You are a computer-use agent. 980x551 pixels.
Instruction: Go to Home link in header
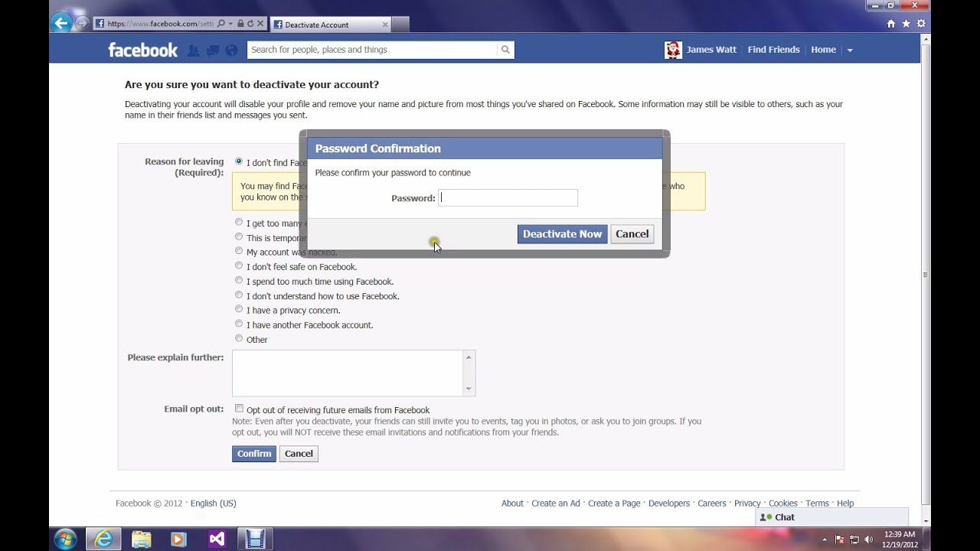[823, 50]
